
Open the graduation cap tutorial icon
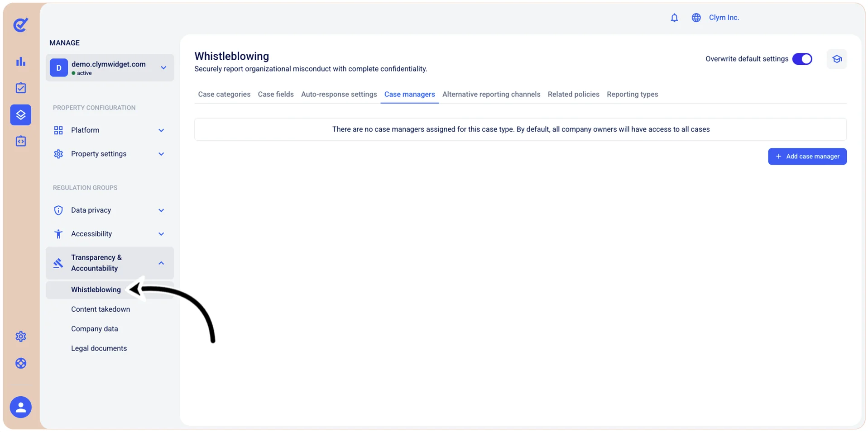[x=837, y=59]
